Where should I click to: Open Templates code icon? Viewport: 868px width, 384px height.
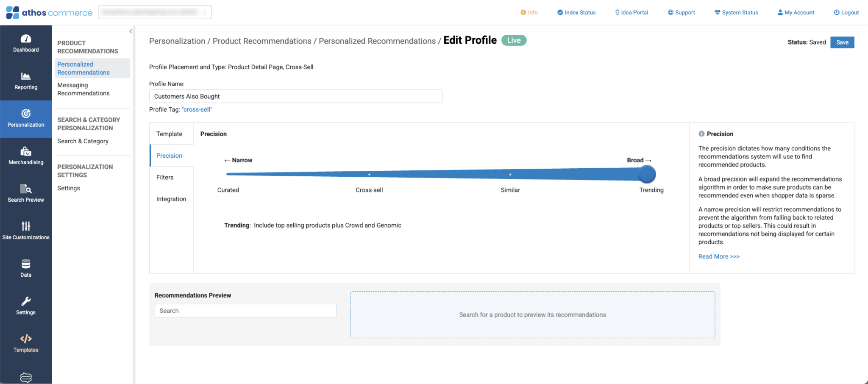pyautogui.click(x=26, y=339)
